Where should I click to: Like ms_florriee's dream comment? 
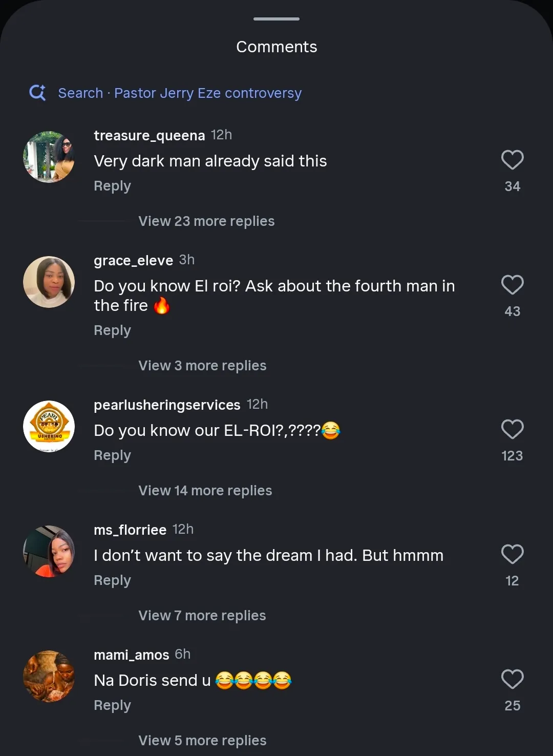(x=512, y=554)
